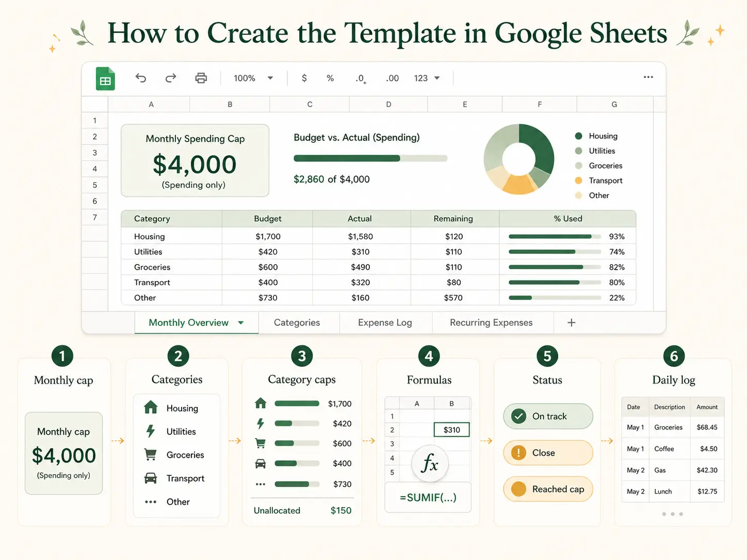The height and width of the screenshot is (560, 747).
Task: Click the Redo arrow in toolbar
Action: tap(171, 78)
